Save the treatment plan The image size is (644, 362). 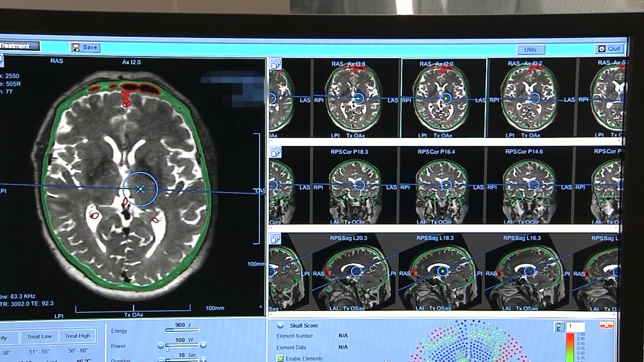click(x=85, y=47)
